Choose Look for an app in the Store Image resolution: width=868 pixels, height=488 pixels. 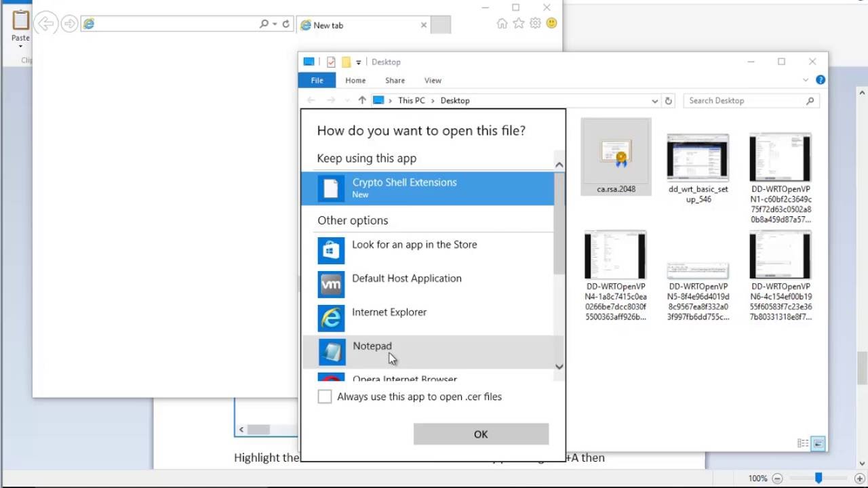pos(427,250)
